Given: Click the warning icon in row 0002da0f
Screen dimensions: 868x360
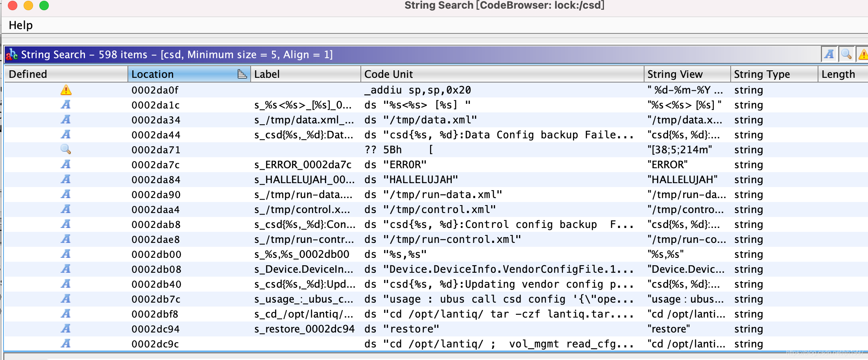Looking at the screenshot, I should pyautogui.click(x=66, y=90).
